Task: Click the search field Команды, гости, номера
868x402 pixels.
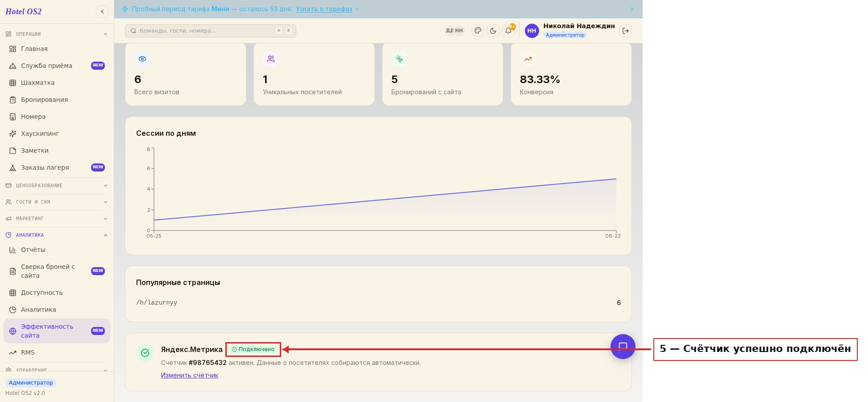Action: [211, 31]
